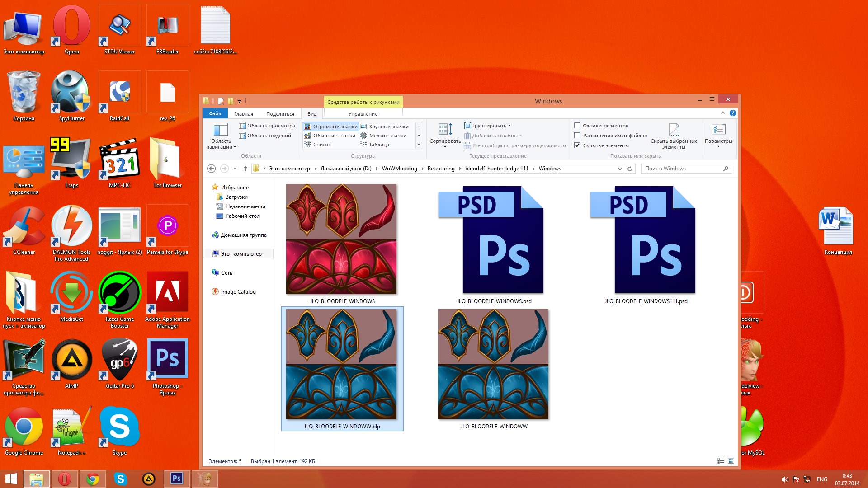Select Обычные значки view layout
868x488 pixels.
click(x=330, y=136)
